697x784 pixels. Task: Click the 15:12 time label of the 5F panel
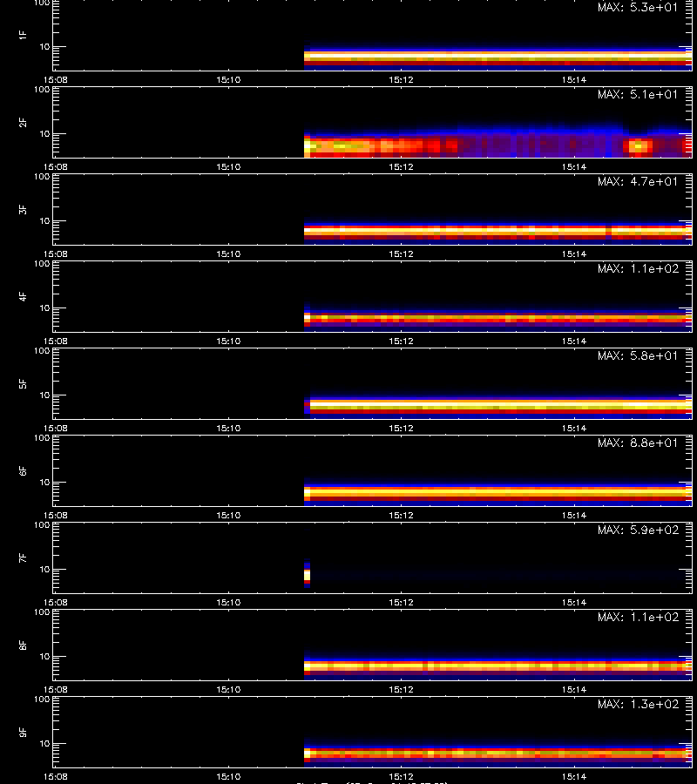402,428
